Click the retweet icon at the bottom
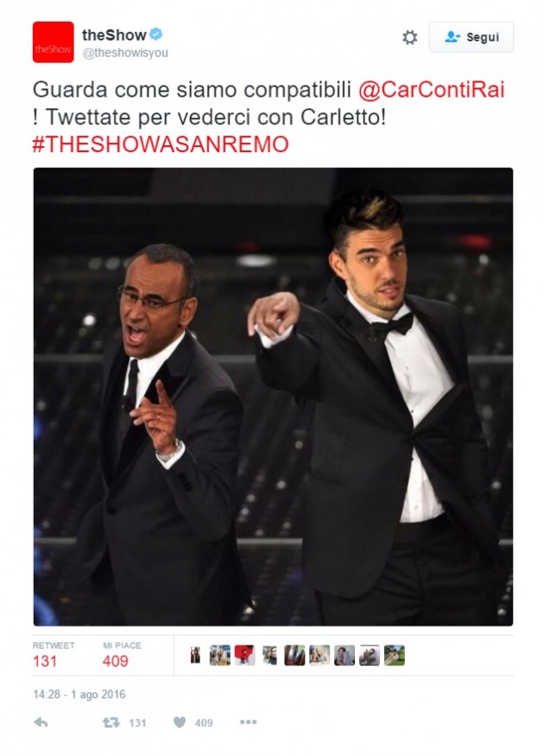The image size is (544, 756). pos(111,722)
